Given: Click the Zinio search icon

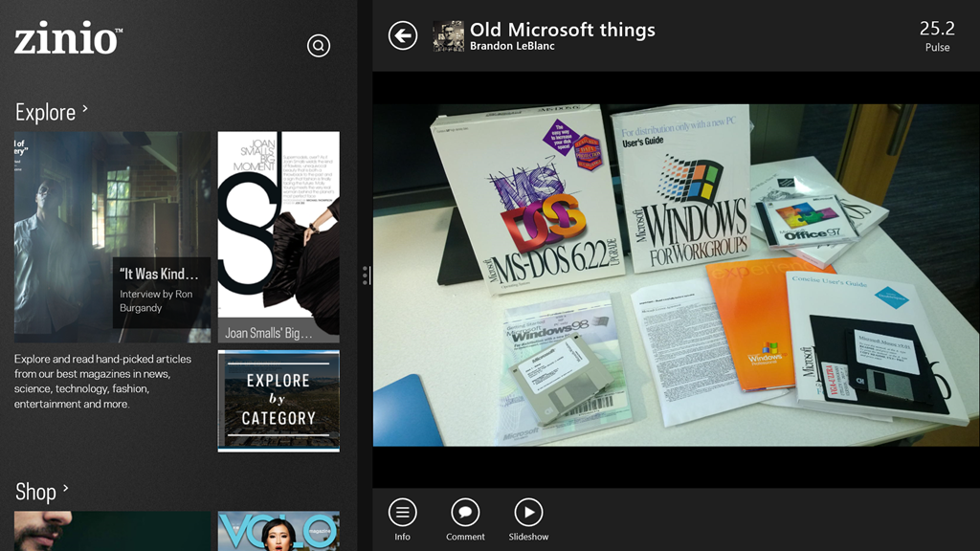Looking at the screenshot, I should (319, 46).
